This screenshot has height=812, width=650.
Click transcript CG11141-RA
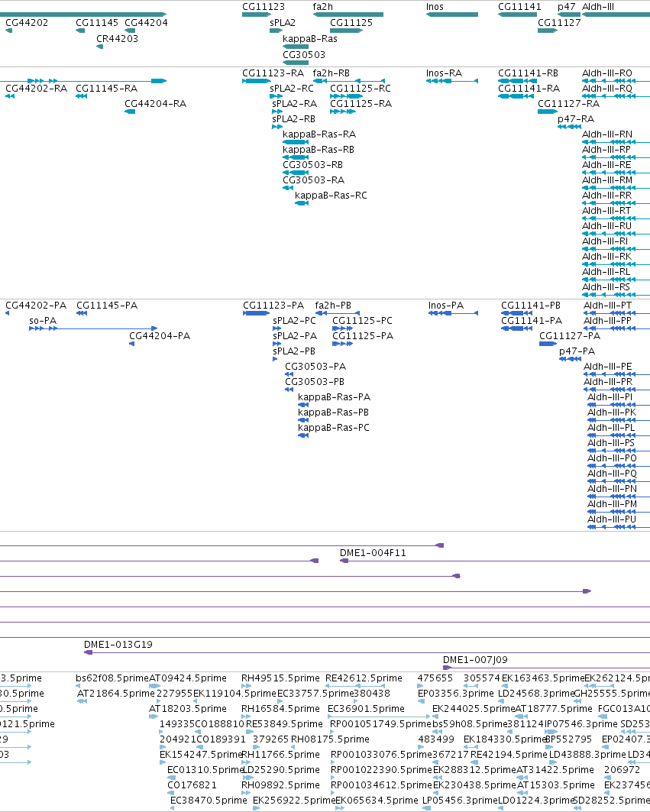coord(529,89)
